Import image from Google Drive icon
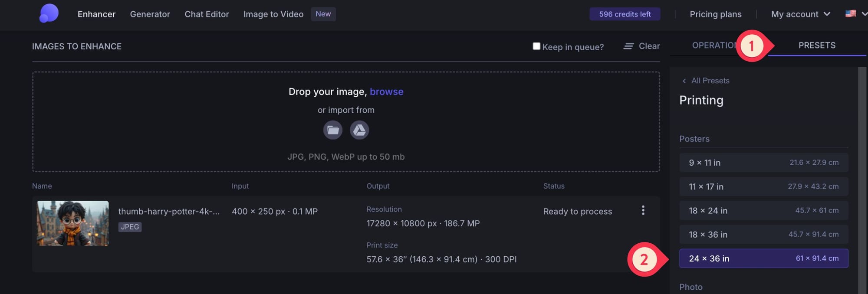The width and height of the screenshot is (868, 294). pyautogui.click(x=359, y=130)
